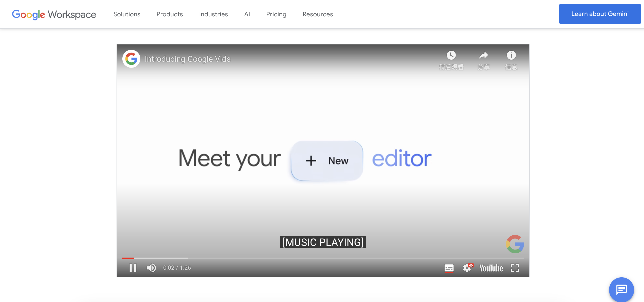The height and width of the screenshot is (302, 644).
Task: Open the chat bubble in the bottom right corner
Action: coord(622,290)
